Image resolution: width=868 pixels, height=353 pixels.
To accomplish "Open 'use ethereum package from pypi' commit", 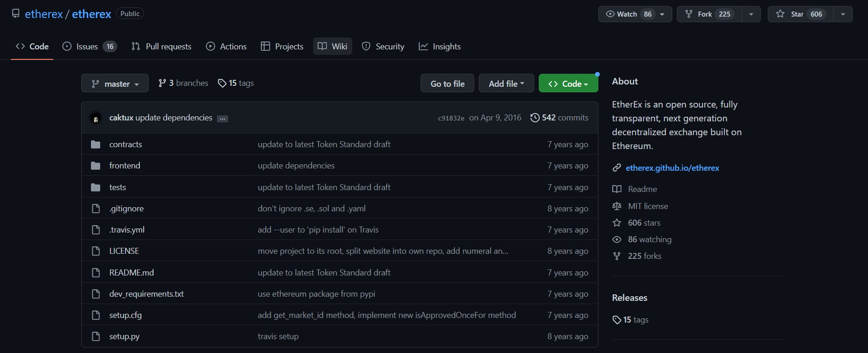I will 316,294.
